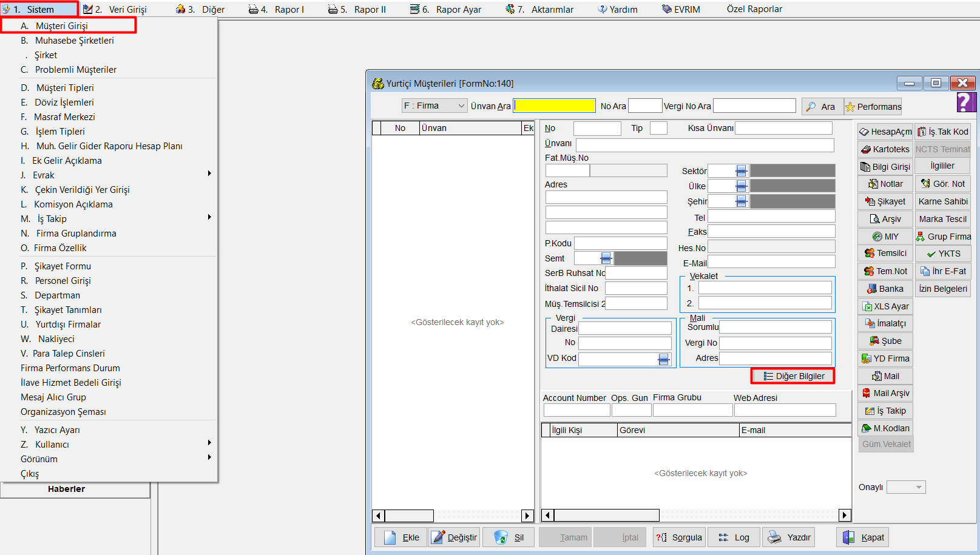Open the YD Firma button

tap(885, 358)
